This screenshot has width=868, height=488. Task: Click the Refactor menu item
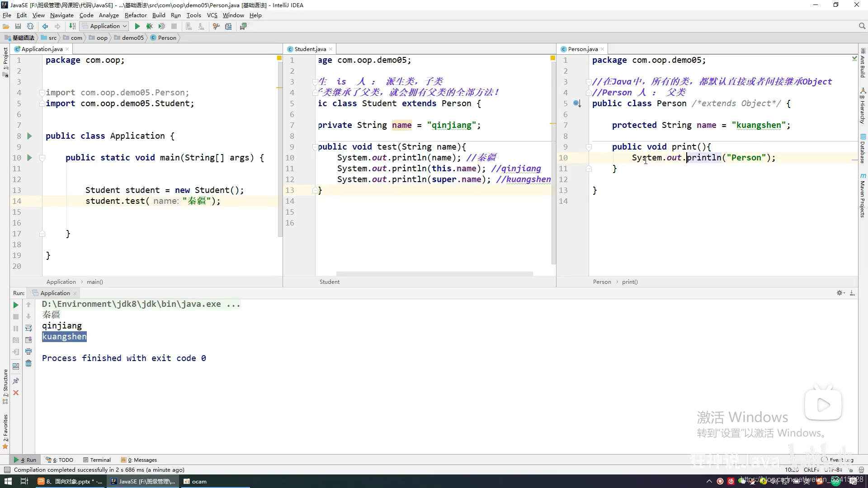click(x=135, y=15)
